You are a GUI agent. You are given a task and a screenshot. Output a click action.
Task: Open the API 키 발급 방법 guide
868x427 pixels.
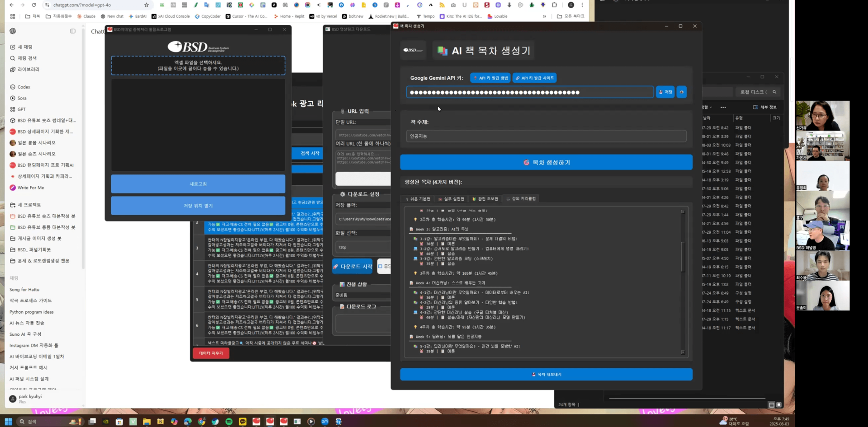click(x=491, y=78)
